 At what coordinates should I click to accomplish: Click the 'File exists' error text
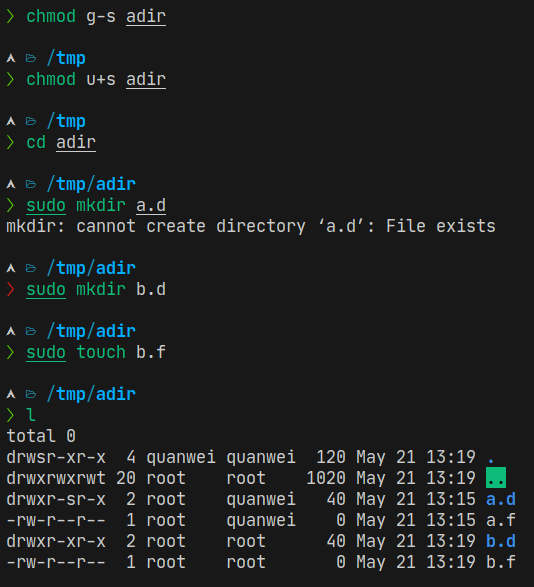tap(441, 226)
